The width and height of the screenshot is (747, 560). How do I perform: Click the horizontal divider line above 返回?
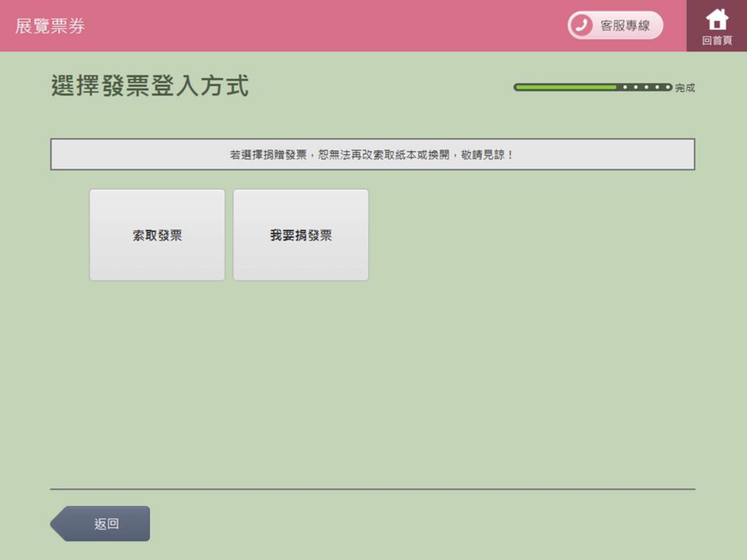pos(373,489)
